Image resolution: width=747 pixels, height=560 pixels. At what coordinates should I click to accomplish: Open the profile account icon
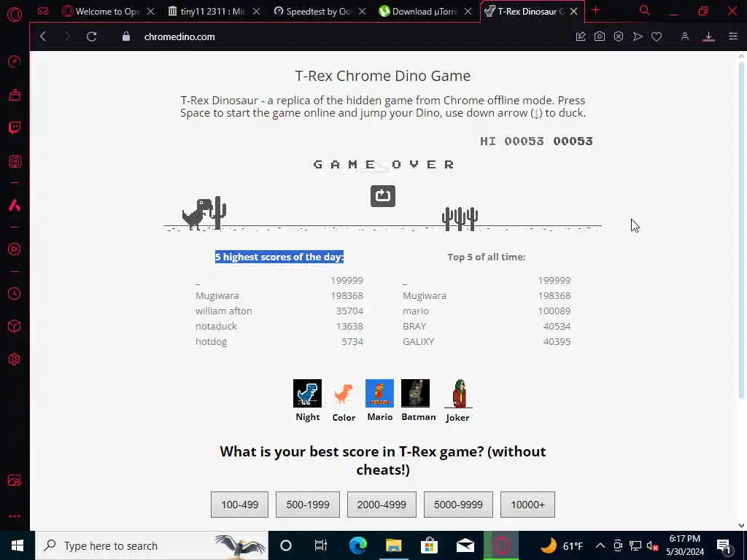point(684,36)
